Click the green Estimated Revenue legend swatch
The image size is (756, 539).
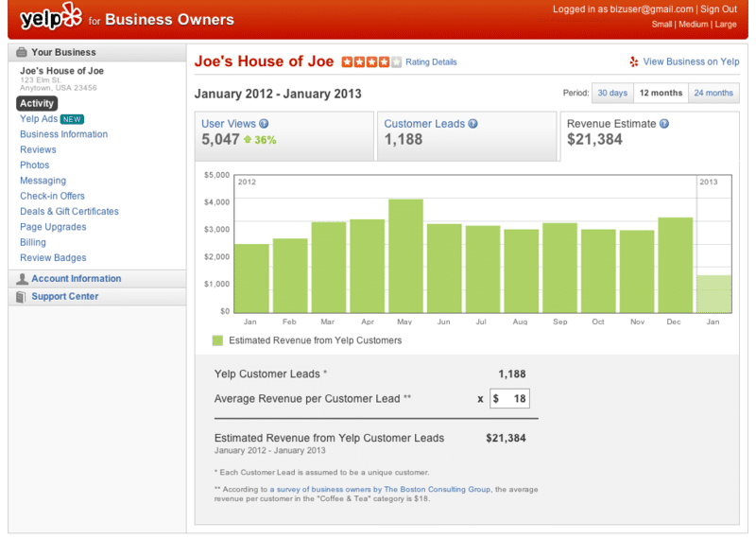tap(218, 340)
